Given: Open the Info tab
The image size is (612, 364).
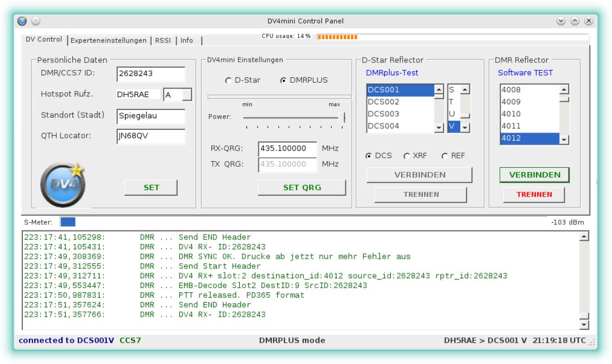Looking at the screenshot, I should (x=186, y=41).
